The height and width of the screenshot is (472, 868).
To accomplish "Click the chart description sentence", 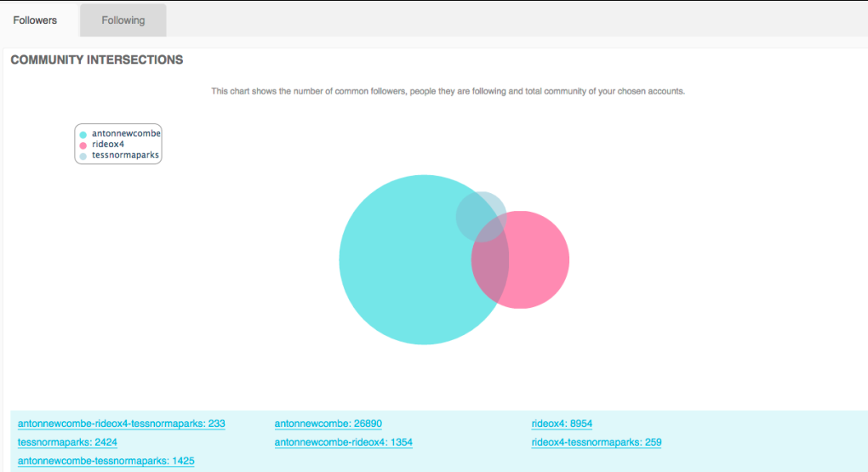I will [x=448, y=91].
